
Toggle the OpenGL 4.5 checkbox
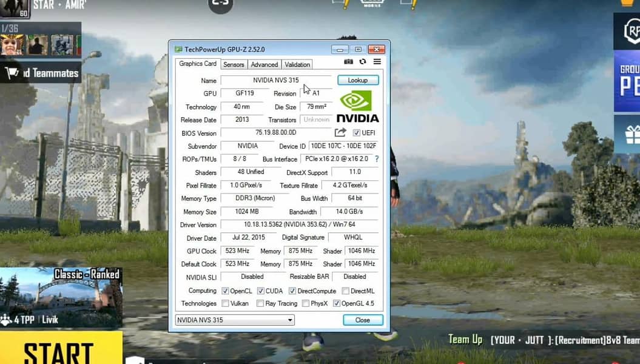pos(336,303)
